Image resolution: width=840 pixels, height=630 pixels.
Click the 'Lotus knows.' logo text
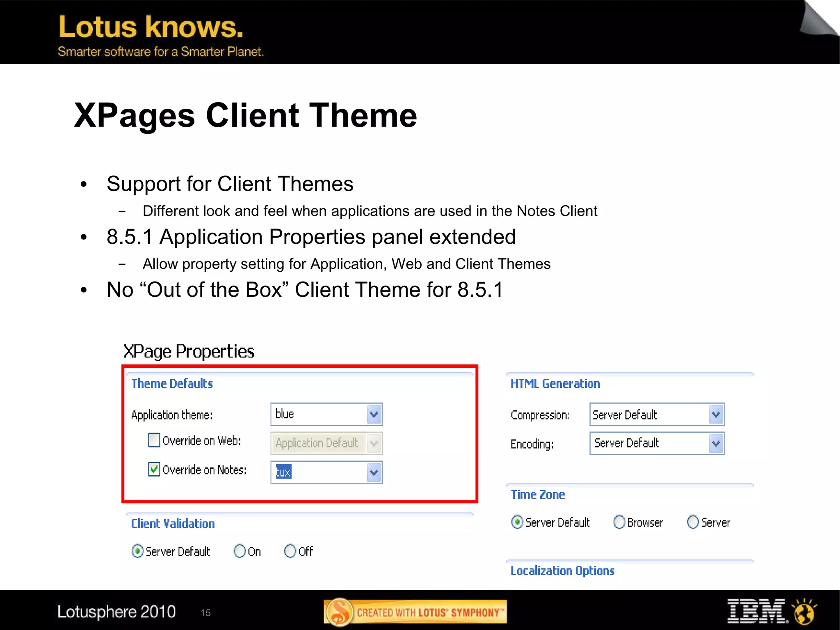click(151, 27)
